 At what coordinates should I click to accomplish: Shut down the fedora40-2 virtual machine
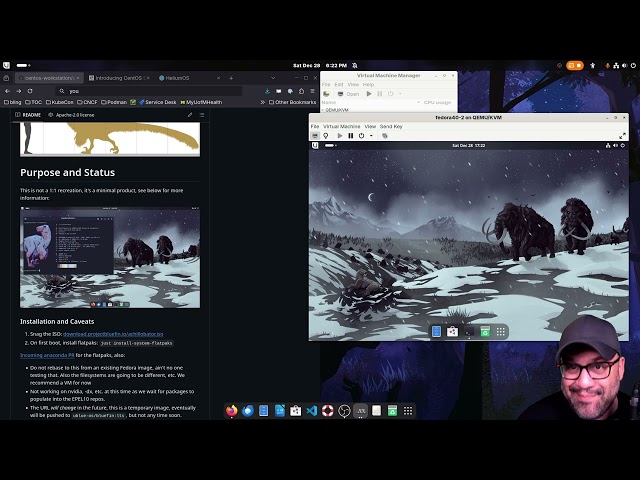coord(361,136)
